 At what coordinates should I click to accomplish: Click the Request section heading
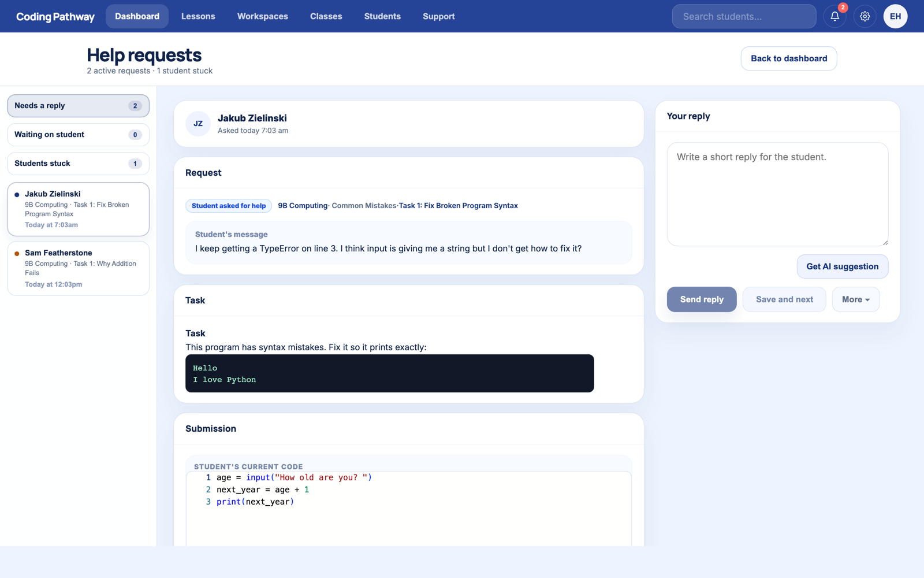coord(203,173)
